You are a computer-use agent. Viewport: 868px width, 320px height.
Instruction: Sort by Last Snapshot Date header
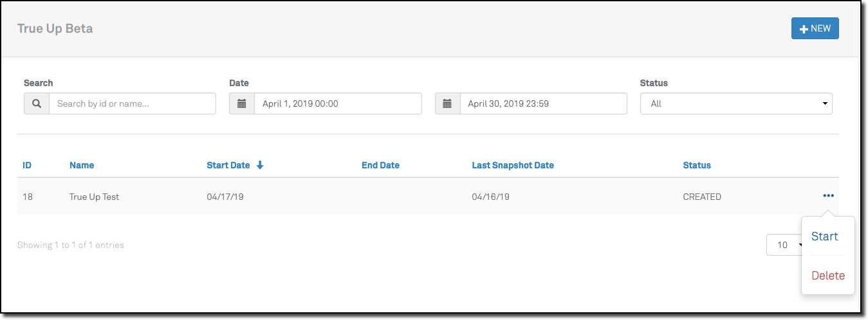tap(513, 165)
